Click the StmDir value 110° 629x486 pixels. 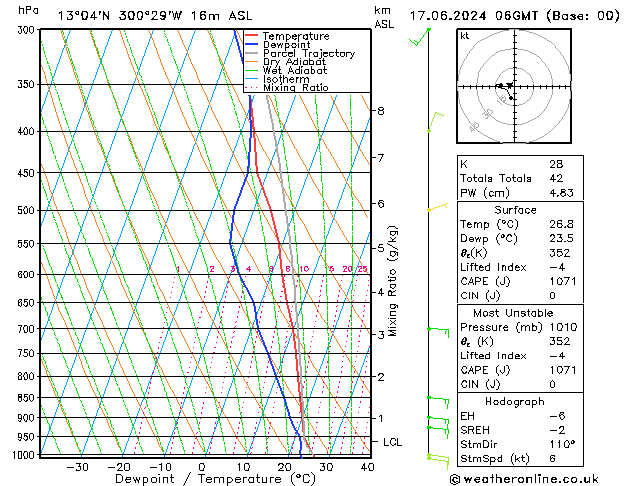(x=562, y=444)
